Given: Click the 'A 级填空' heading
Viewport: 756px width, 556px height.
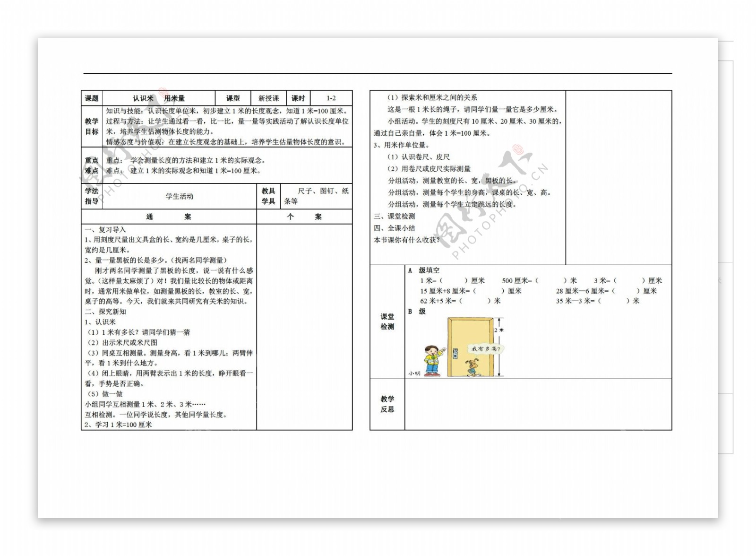Looking at the screenshot, I should click(x=424, y=270).
